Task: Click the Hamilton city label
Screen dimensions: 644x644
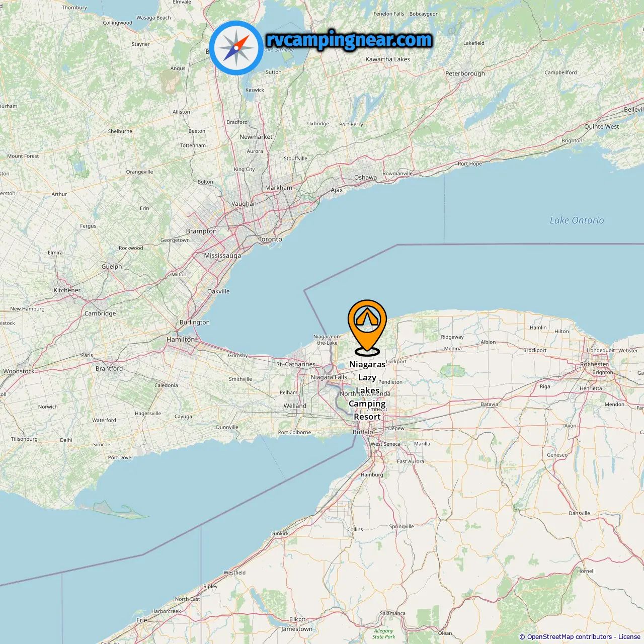Action: point(181,340)
